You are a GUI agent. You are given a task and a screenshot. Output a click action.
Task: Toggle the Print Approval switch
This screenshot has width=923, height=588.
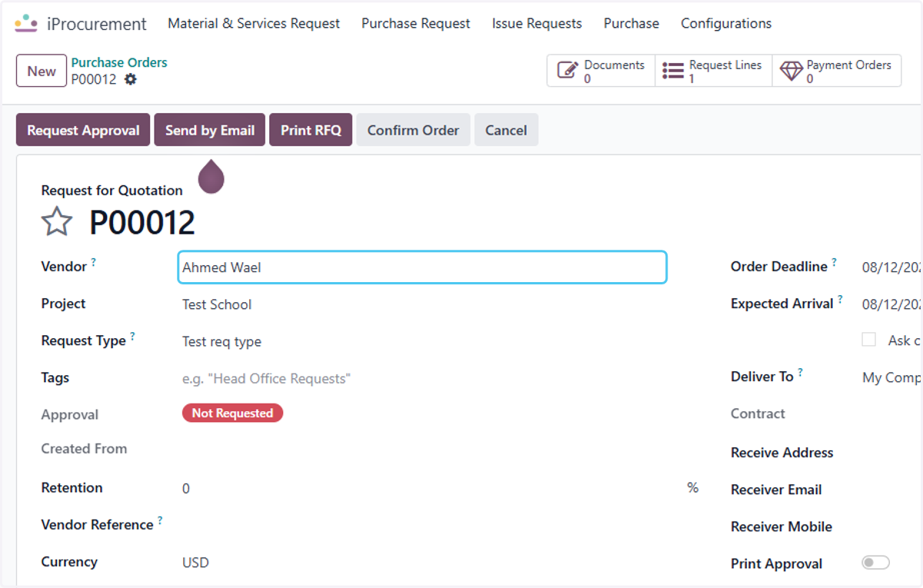875,563
